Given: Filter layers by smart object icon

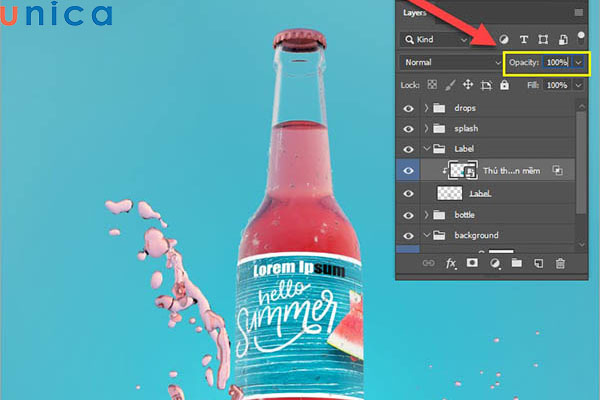Looking at the screenshot, I should (x=563, y=39).
